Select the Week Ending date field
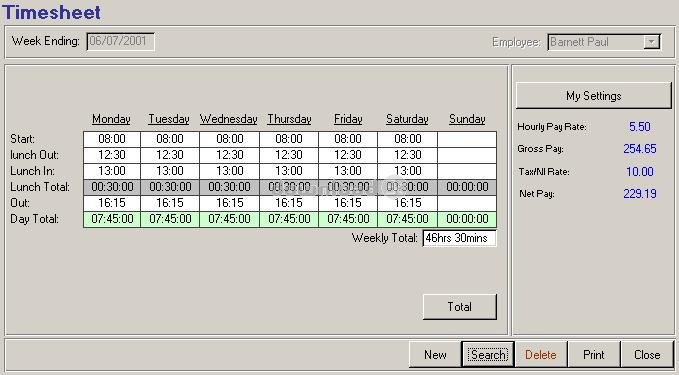The image size is (679, 375). pos(120,42)
